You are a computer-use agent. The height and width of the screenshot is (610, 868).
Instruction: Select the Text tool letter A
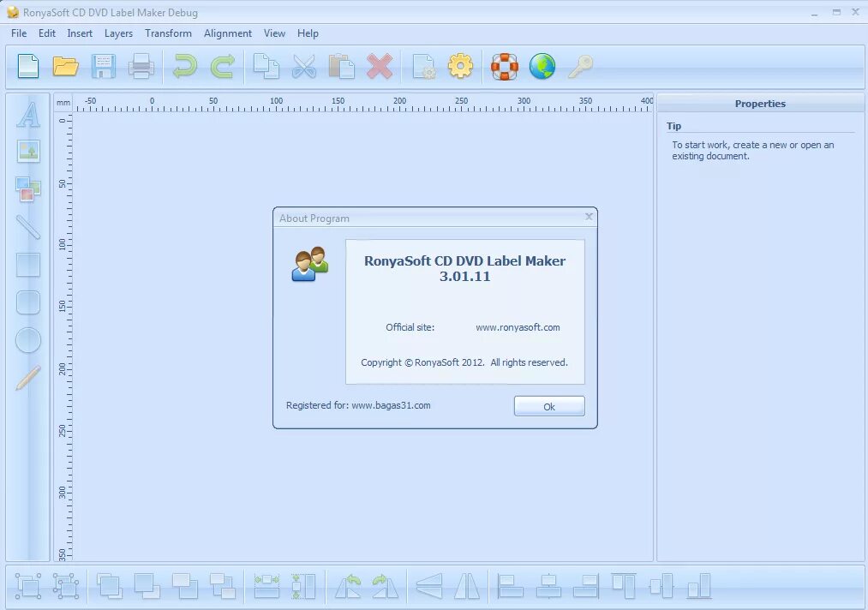coord(28,115)
